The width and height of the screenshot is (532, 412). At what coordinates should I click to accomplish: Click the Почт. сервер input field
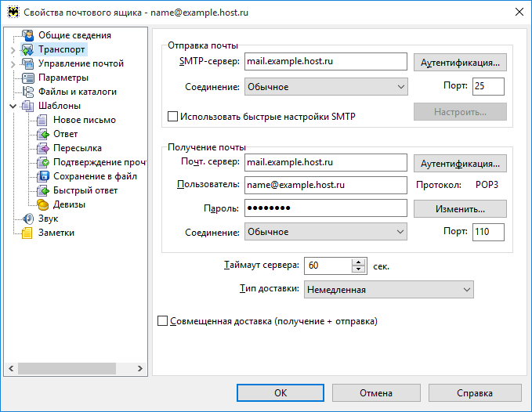(326, 162)
